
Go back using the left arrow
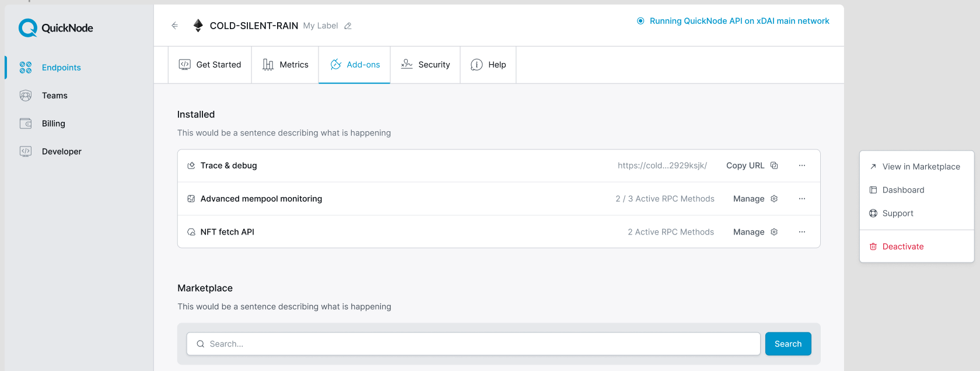coord(174,26)
